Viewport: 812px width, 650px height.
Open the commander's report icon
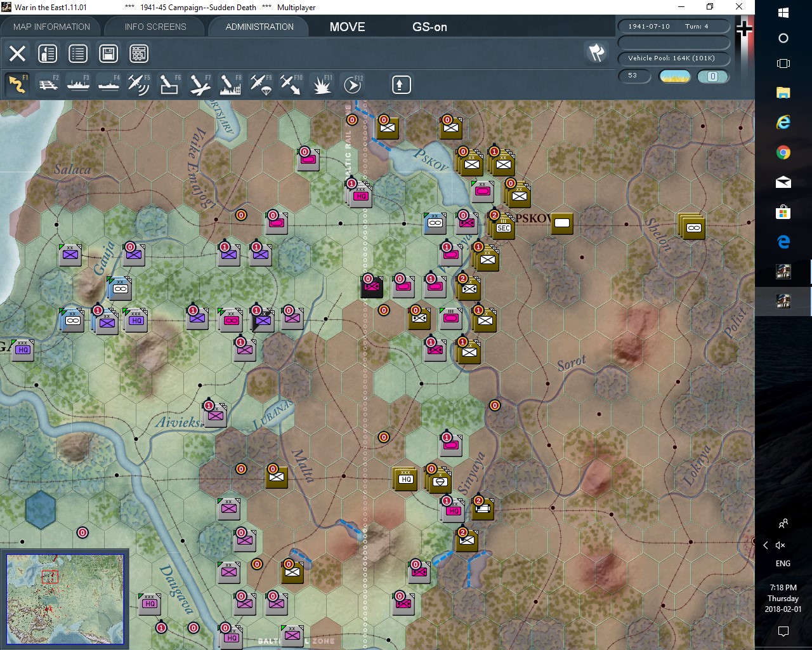48,53
